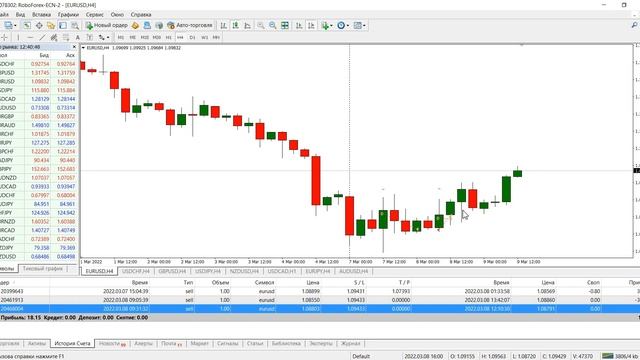Expand the Indicators dropdown arrow
The image size is (640, 360).
(x=331, y=25)
